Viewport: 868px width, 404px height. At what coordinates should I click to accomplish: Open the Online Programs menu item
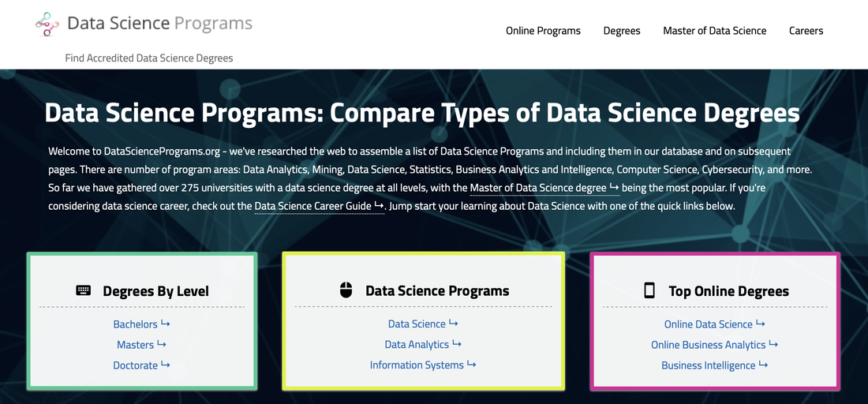click(x=543, y=31)
